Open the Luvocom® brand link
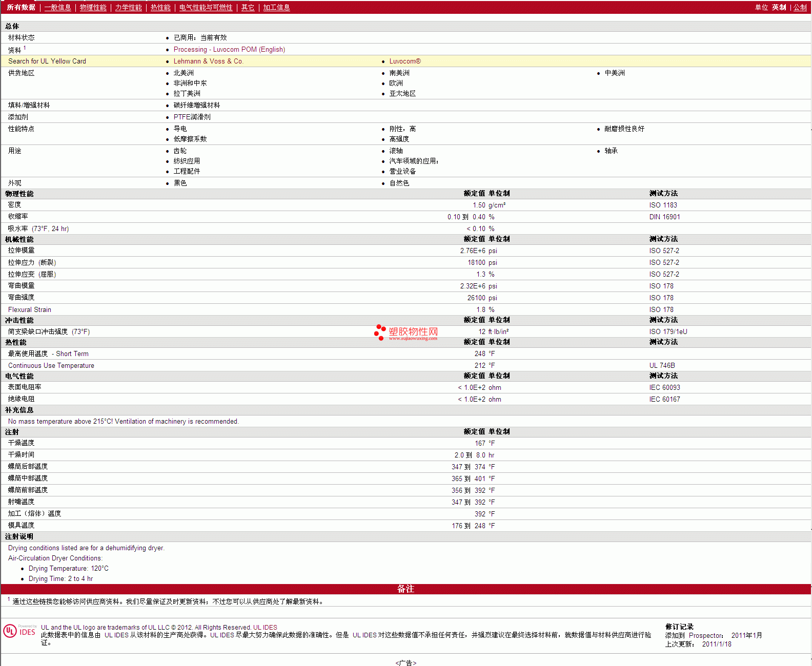The image size is (812, 666). [x=404, y=61]
